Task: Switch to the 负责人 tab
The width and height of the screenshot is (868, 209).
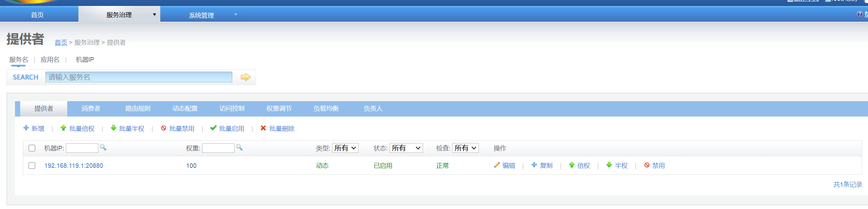Action: point(373,109)
